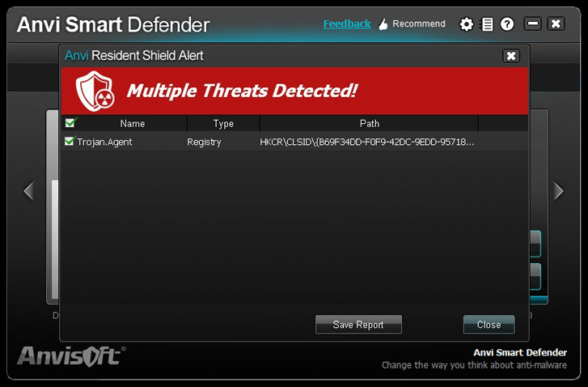Click the Close button in alert dialog
This screenshot has height=387, width=588.
click(x=489, y=325)
